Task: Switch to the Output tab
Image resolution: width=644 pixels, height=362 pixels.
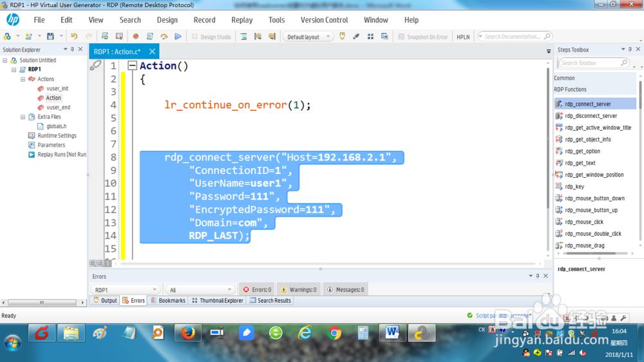Action: point(105,301)
